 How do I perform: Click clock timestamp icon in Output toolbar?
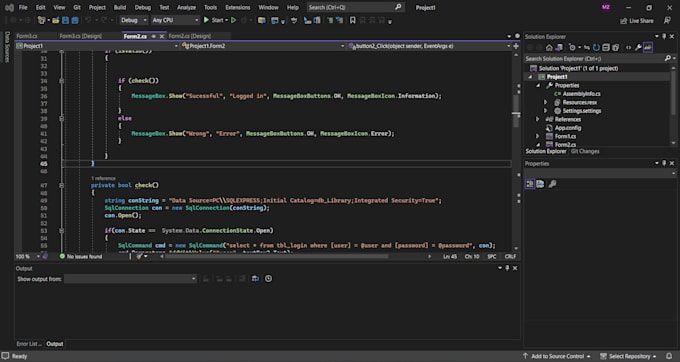pyautogui.click(x=268, y=279)
